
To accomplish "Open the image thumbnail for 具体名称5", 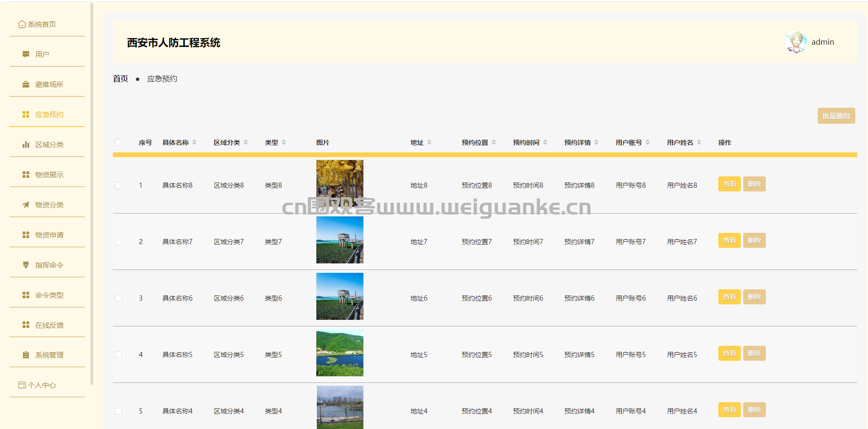I will [340, 353].
